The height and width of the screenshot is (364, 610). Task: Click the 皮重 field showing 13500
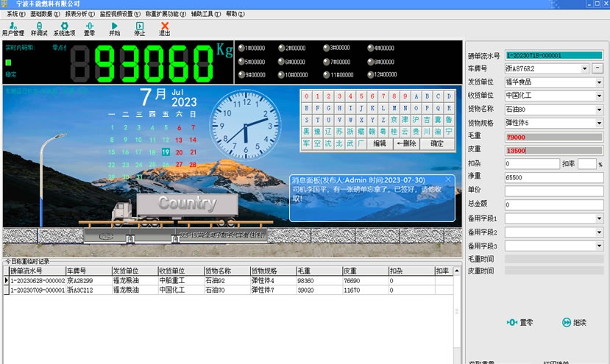pyautogui.click(x=554, y=151)
